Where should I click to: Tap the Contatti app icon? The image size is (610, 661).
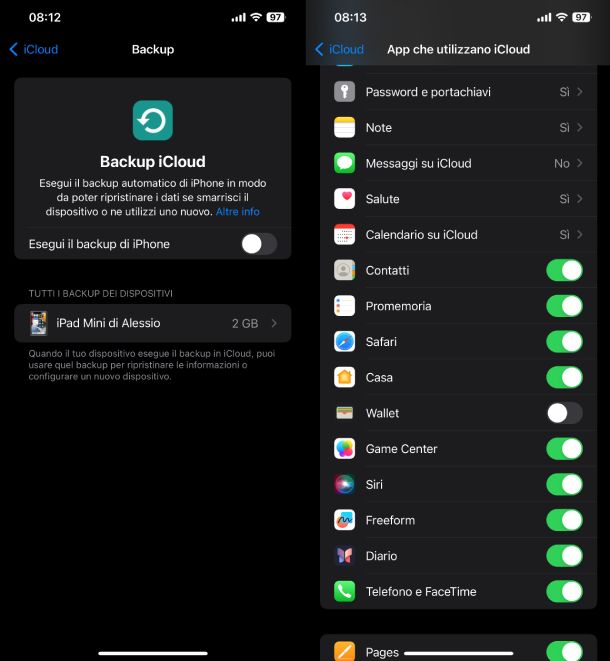[x=344, y=270]
